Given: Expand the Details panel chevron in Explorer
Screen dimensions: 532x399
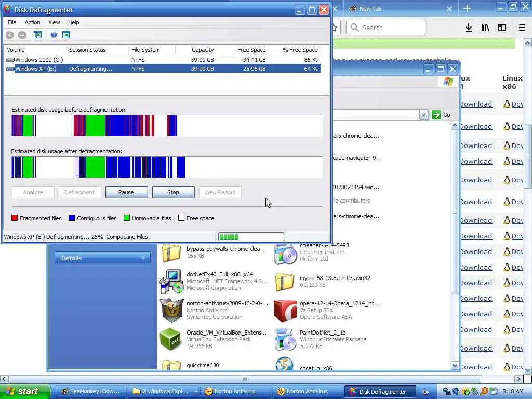Looking at the screenshot, I should (143, 258).
